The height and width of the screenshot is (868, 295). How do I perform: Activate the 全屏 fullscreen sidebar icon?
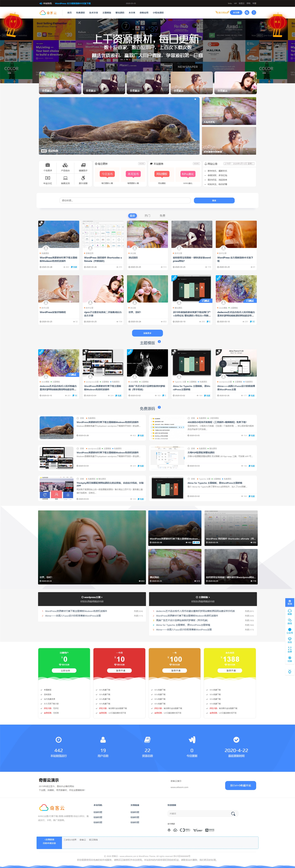tap(290, 650)
